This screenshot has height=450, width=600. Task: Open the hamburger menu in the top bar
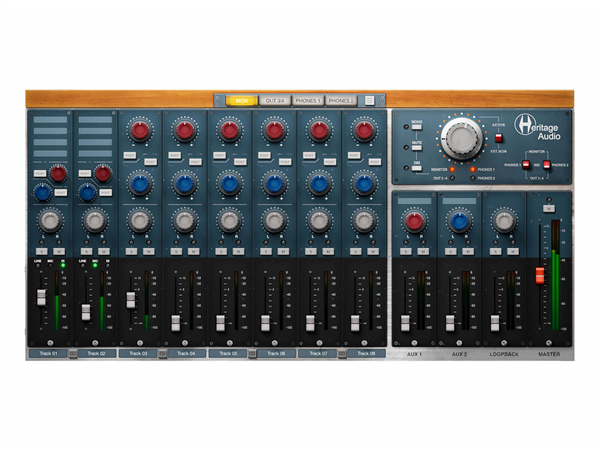point(370,100)
